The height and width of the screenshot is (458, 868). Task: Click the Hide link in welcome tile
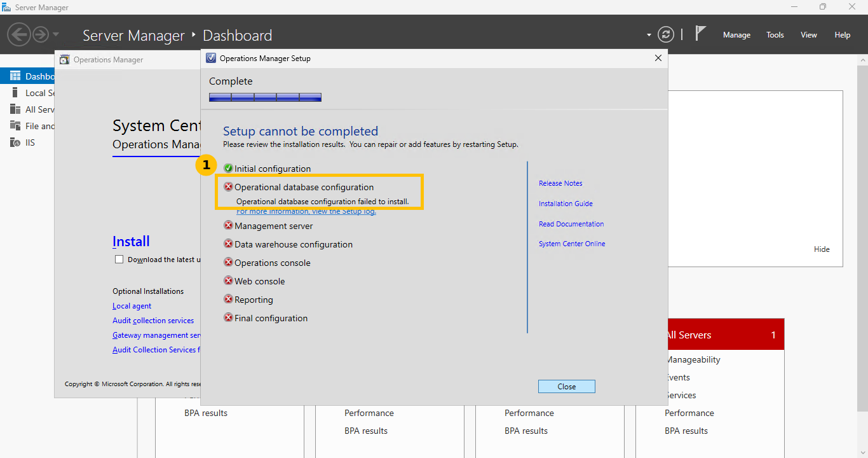(x=822, y=249)
